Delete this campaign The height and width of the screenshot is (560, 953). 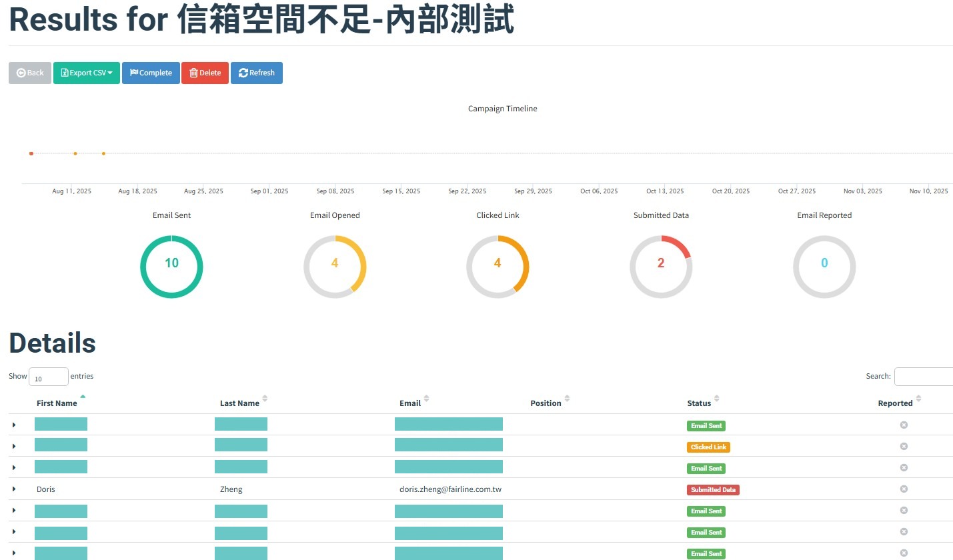205,73
